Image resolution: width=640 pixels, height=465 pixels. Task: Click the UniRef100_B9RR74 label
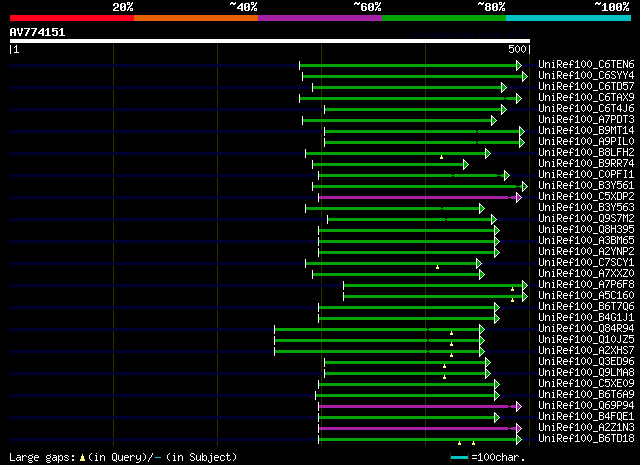[586, 164]
